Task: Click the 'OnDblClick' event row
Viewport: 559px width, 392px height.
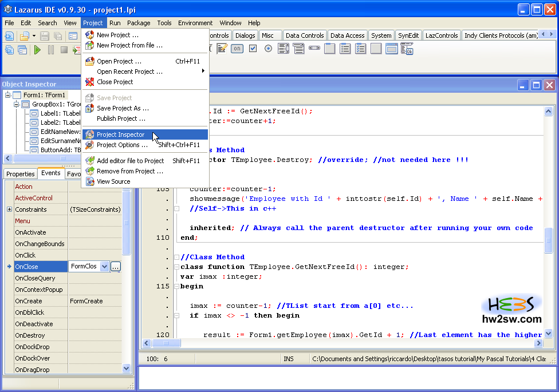Action: tap(68, 312)
